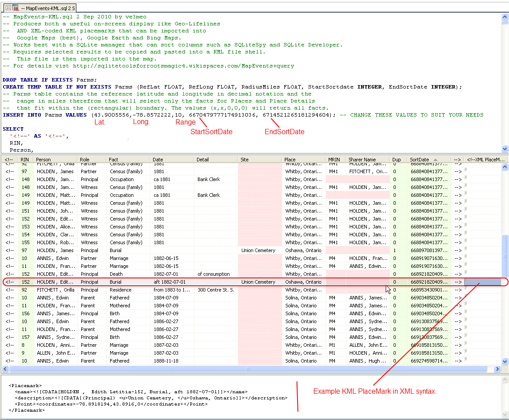
Task: Sort by Role column header
Action: tap(92, 160)
